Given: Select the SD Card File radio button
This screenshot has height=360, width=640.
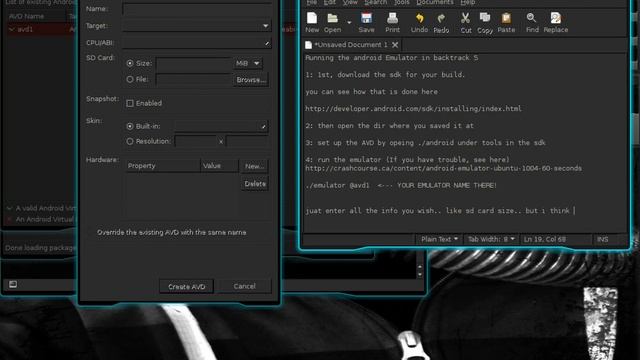Looking at the screenshot, I should [130, 79].
